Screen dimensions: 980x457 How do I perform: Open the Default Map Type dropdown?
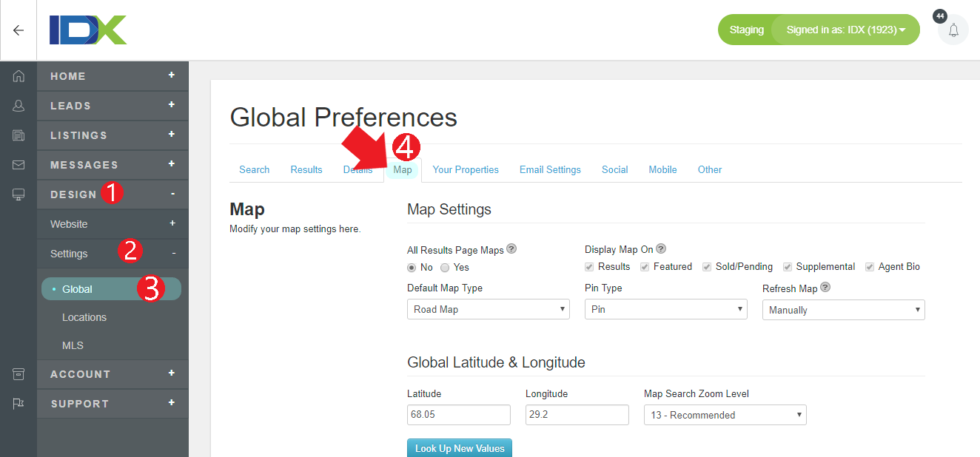click(x=489, y=309)
